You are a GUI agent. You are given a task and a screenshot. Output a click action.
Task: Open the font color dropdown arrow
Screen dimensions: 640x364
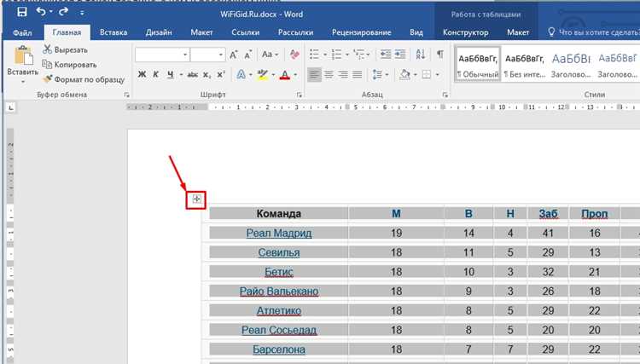295,75
